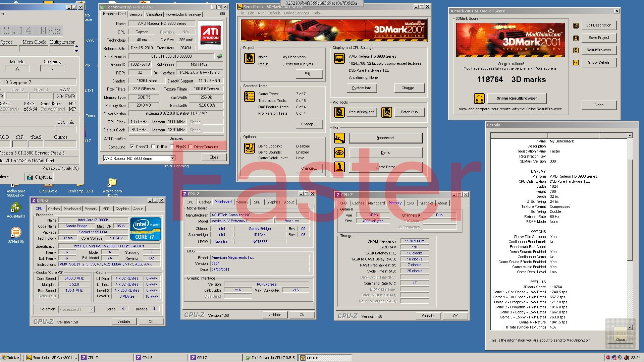Viewport: 644px width, 362px height.
Task: Click the System Info button
Action: point(361,88)
